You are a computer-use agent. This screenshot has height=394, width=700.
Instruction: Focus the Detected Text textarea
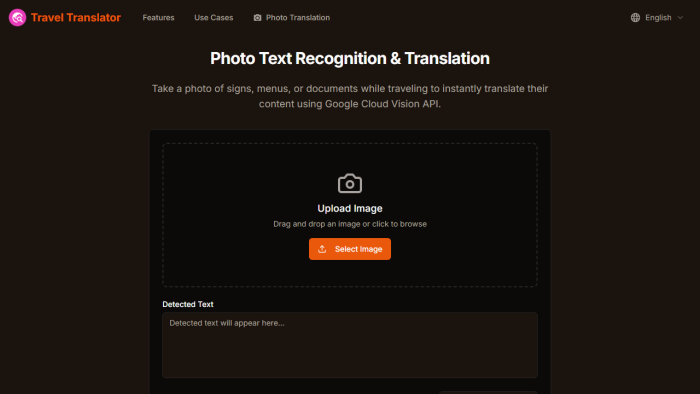click(x=350, y=345)
